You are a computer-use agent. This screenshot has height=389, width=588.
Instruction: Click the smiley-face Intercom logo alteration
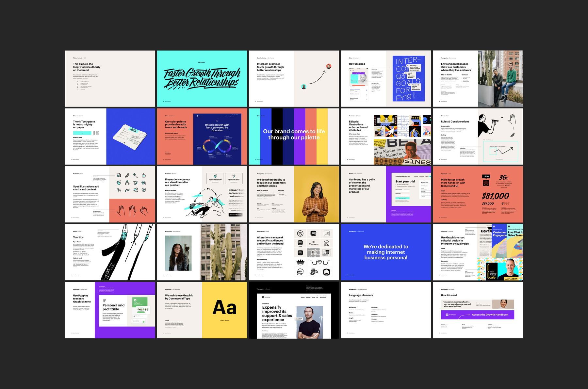tap(300, 233)
